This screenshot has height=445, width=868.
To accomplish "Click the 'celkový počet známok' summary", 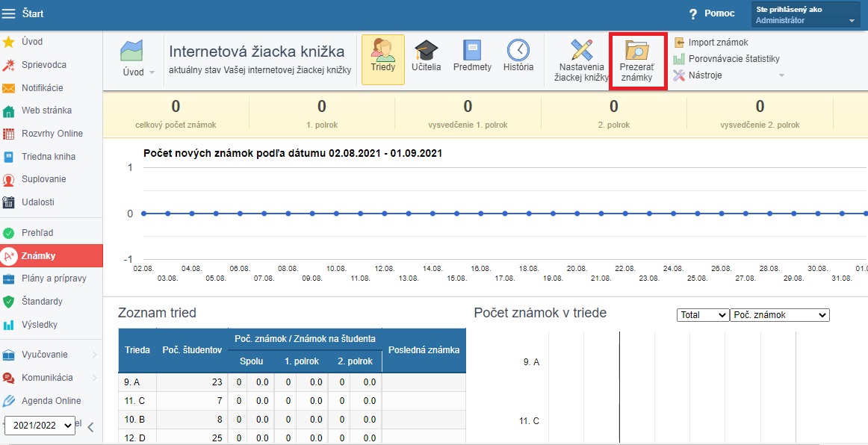I will click(x=176, y=114).
